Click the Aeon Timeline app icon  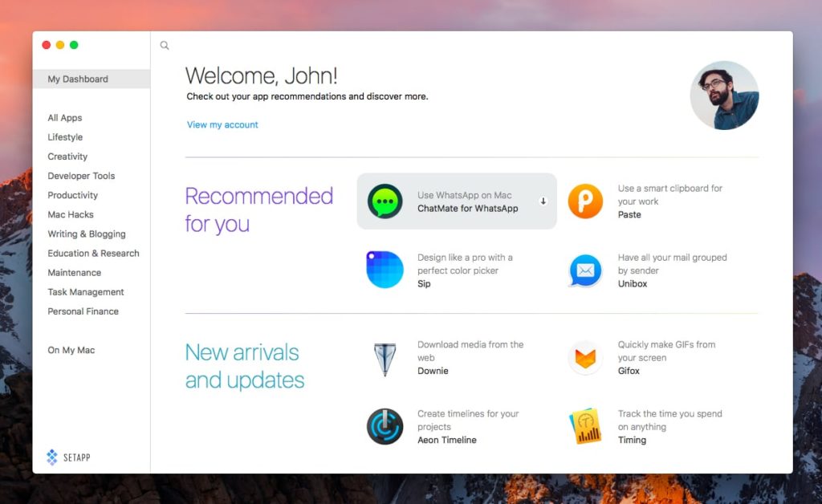point(385,426)
